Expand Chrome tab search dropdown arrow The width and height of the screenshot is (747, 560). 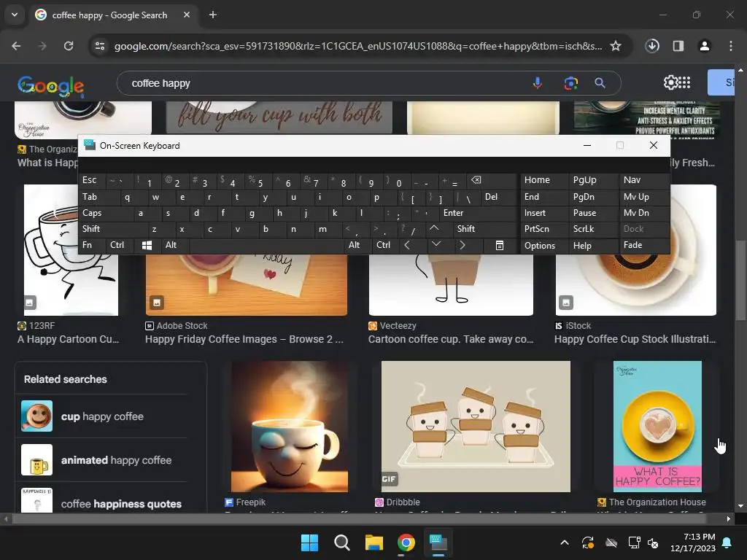[15, 15]
